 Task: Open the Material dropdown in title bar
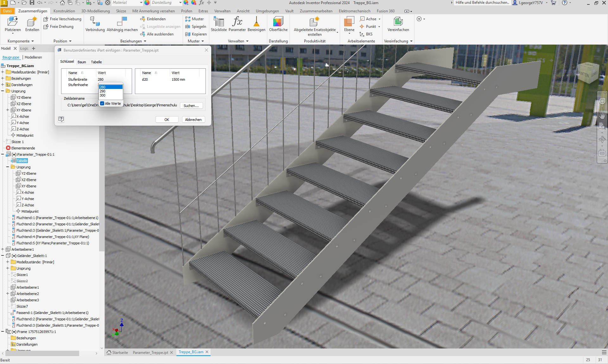[141, 3]
